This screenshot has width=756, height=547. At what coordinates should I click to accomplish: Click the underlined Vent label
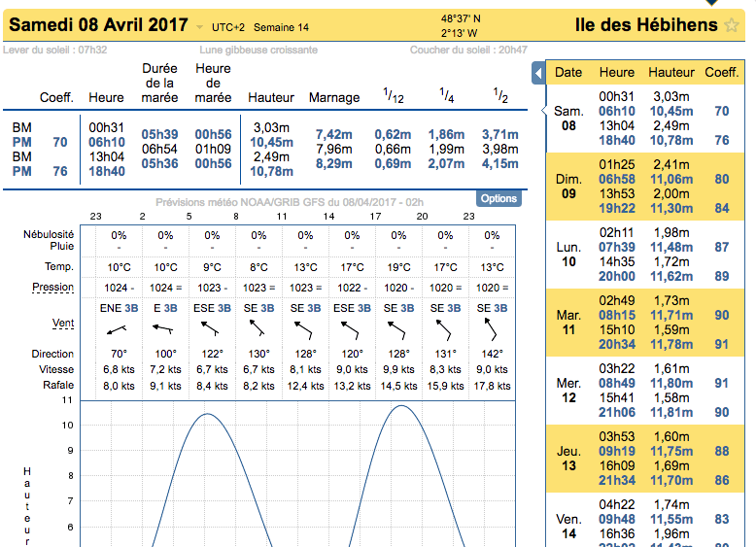(x=62, y=323)
